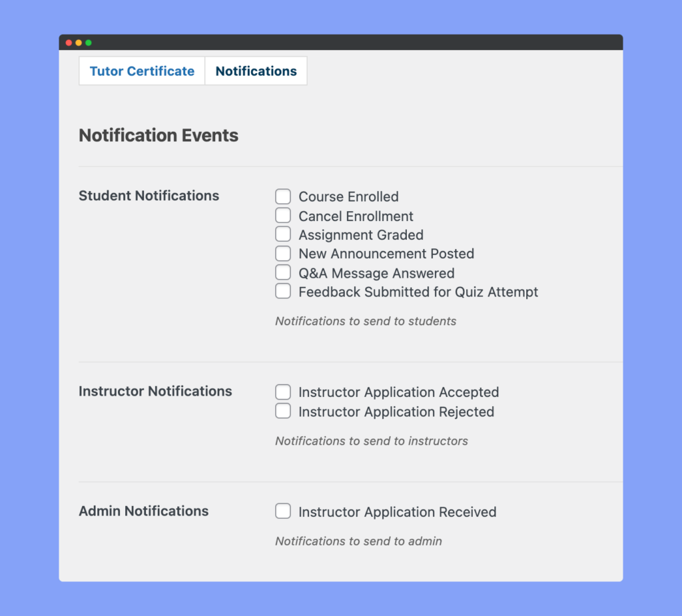Check Feedback Submitted for Quiz Attempt

[283, 290]
